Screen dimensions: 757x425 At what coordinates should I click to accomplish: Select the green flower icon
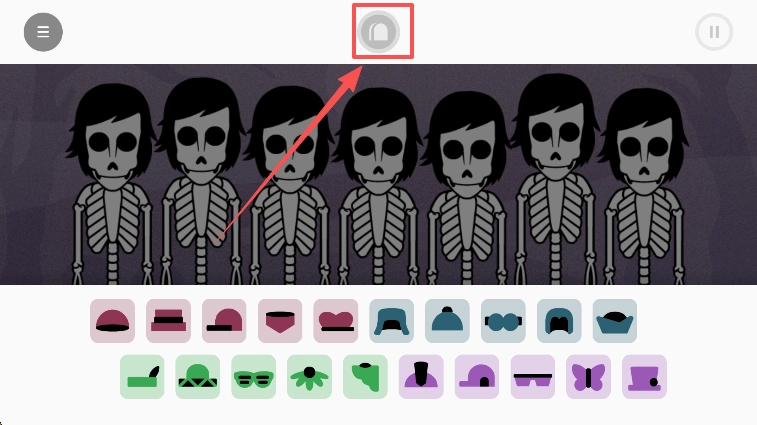click(x=309, y=377)
